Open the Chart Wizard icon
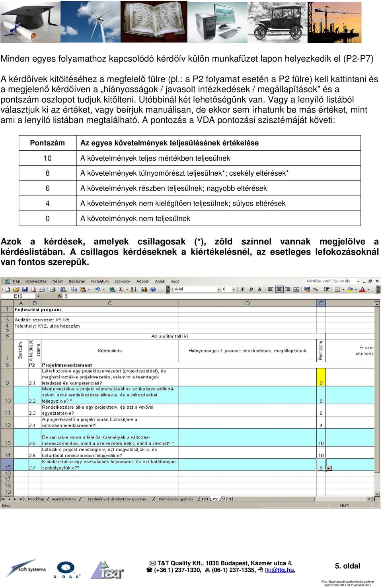The width and height of the screenshot is (382, 588). pyautogui.click(x=144, y=289)
